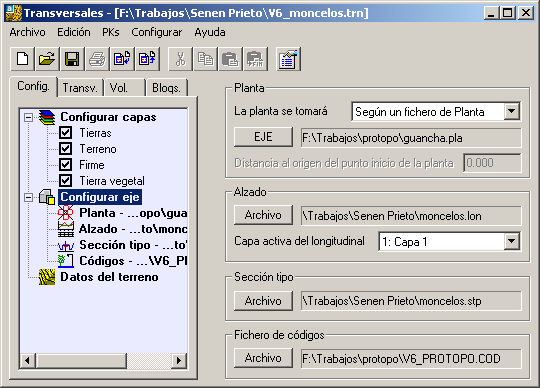Open the Archivo menu
The height and width of the screenshot is (388, 540).
(27, 32)
